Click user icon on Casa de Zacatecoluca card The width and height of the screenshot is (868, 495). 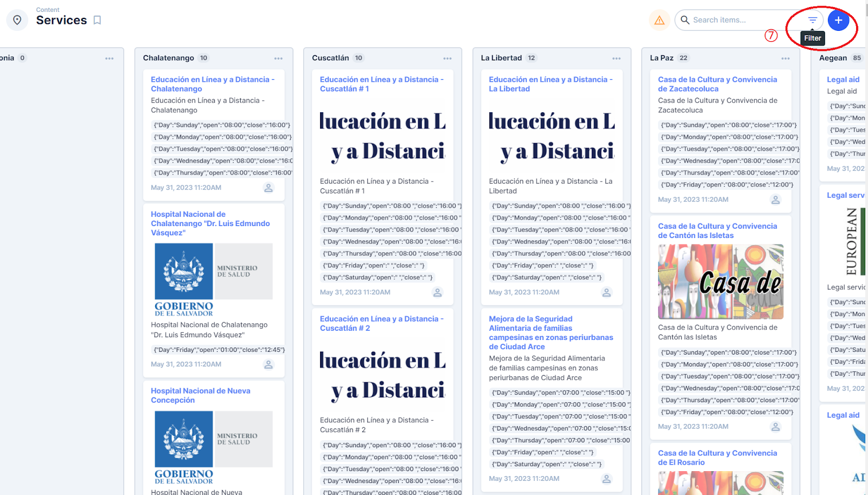[775, 200]
